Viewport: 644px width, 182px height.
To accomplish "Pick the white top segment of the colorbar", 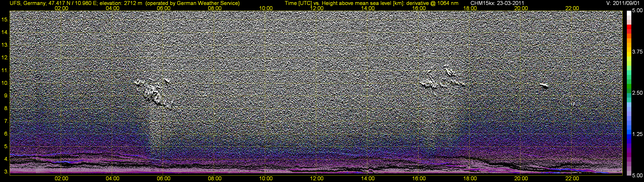I will [x=629, y=13].
